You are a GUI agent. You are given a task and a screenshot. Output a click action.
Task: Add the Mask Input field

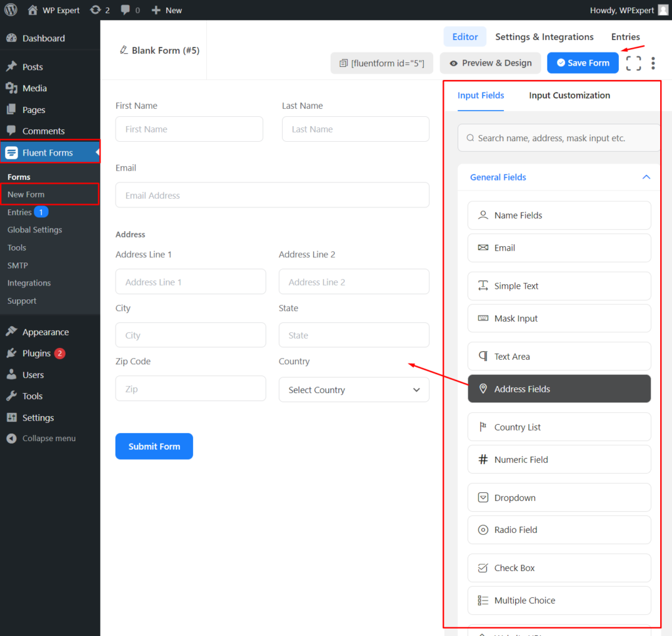click(x=559, y=318)
